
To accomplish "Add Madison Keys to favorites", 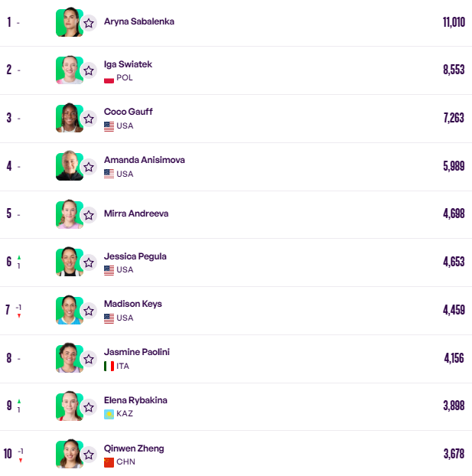I will (89, 311).
